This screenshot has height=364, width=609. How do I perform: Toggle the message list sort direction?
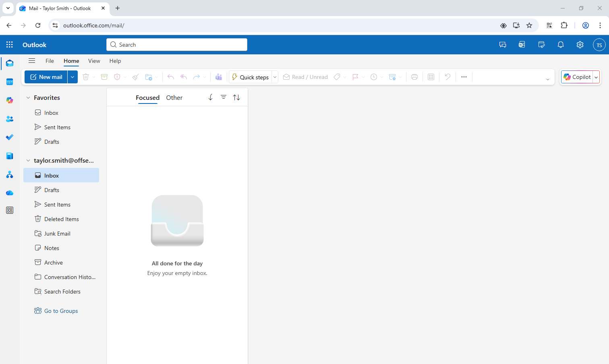pos(236,97)
